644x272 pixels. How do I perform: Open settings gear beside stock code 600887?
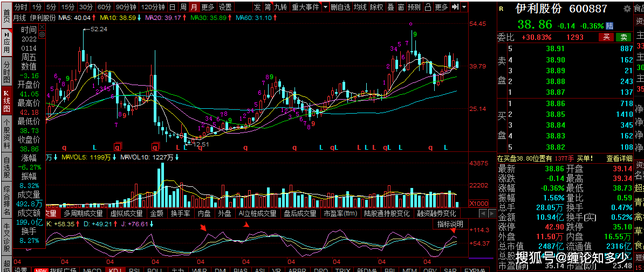[627, 9]
